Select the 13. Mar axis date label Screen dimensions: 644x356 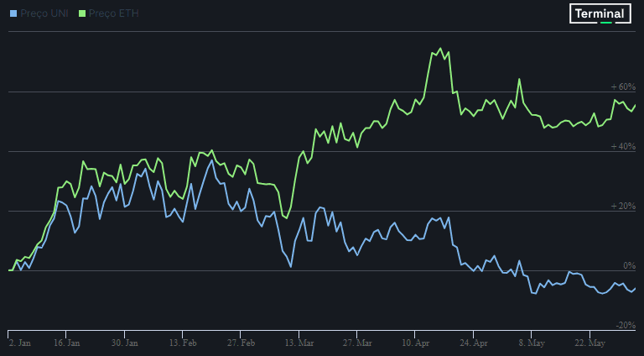(x=299, y=343)
